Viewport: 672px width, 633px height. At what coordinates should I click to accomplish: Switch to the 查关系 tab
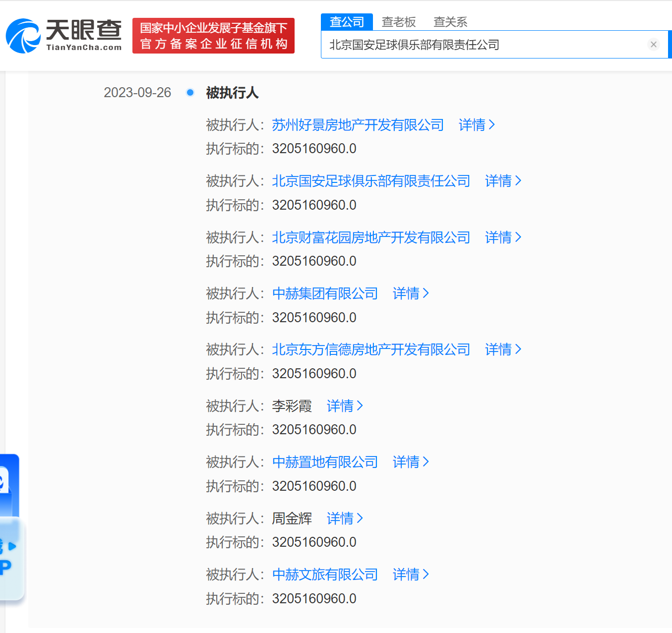point(450,22)
